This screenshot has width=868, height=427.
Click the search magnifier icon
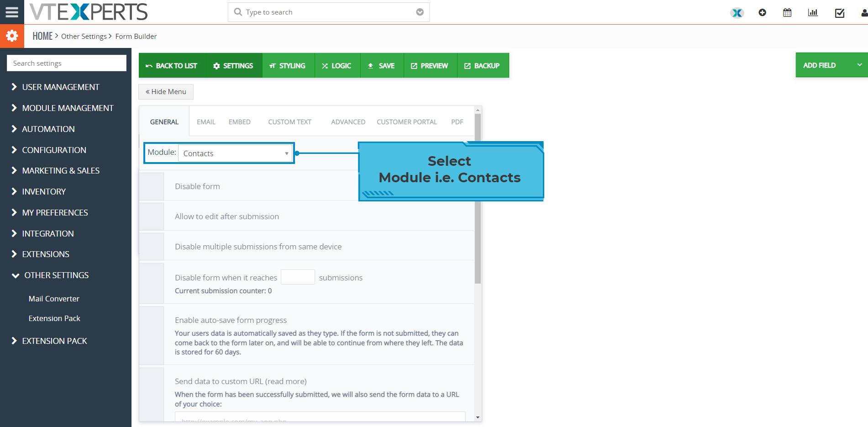pos(238,12)
